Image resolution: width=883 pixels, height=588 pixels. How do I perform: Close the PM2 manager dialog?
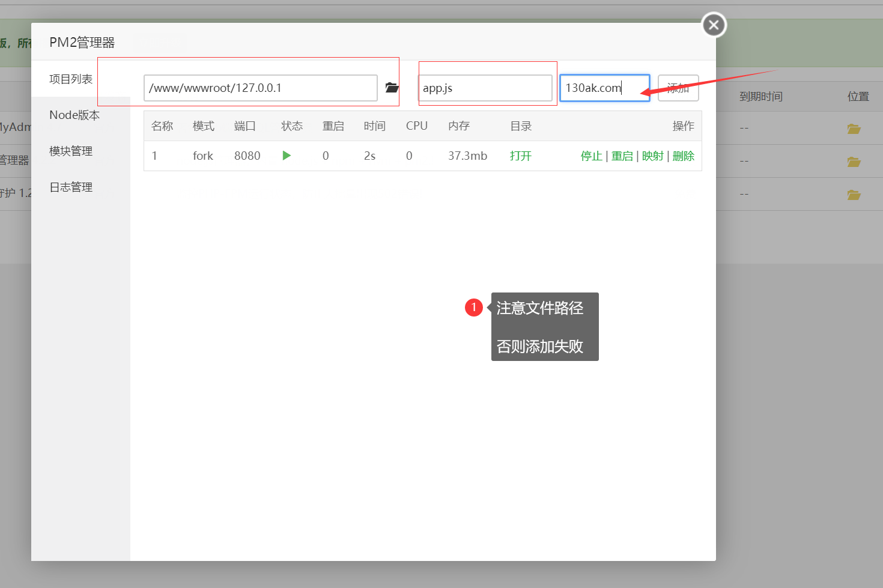[x=714, y=25]
